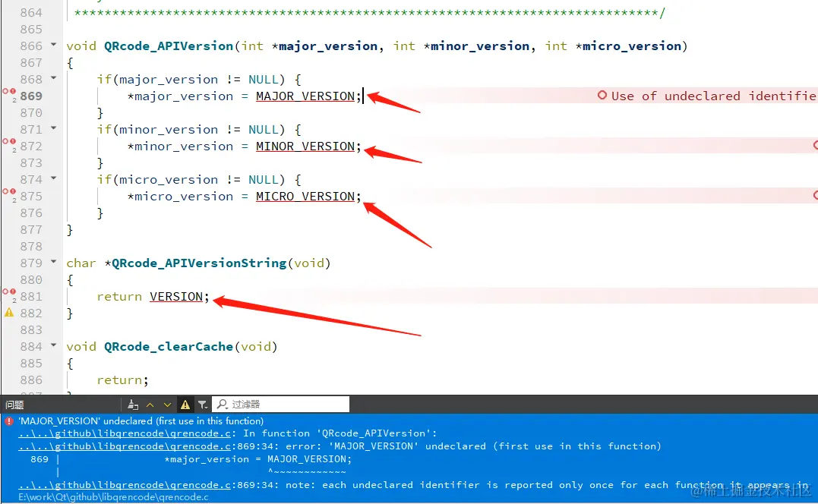This screenshot has width=818, height=504.
Task: Collapse the QRcode_APIVersion function fold marker
Action: pyautogui.click(x=52, y=44)
